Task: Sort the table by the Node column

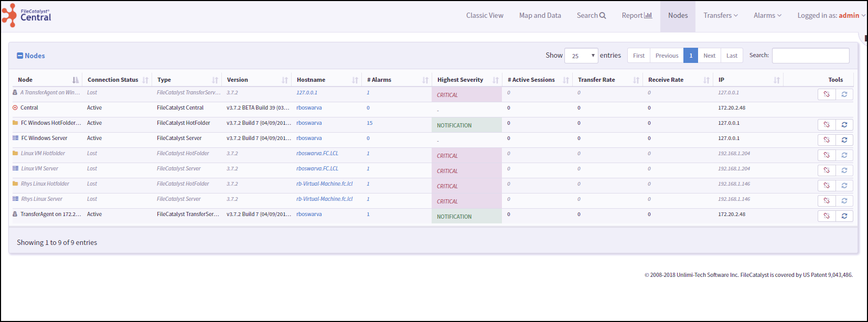Action: tap(47, 80)
